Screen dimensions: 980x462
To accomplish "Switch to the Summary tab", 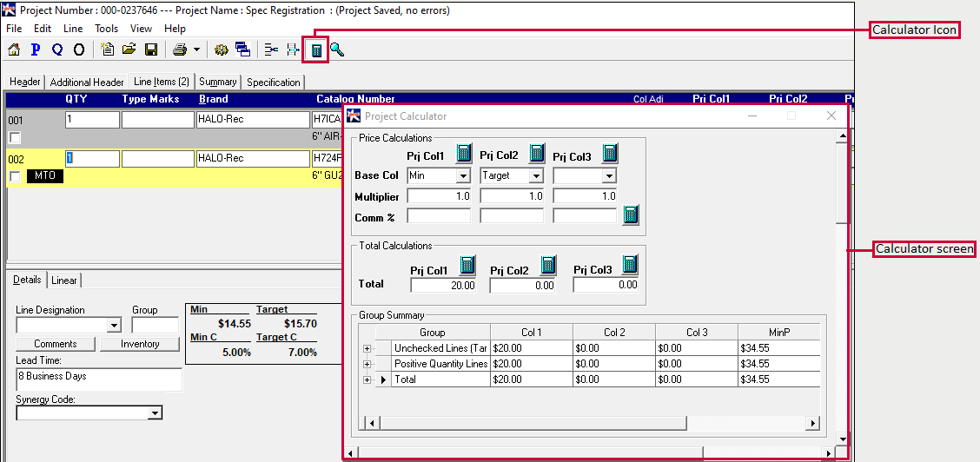I will [217, 82].
